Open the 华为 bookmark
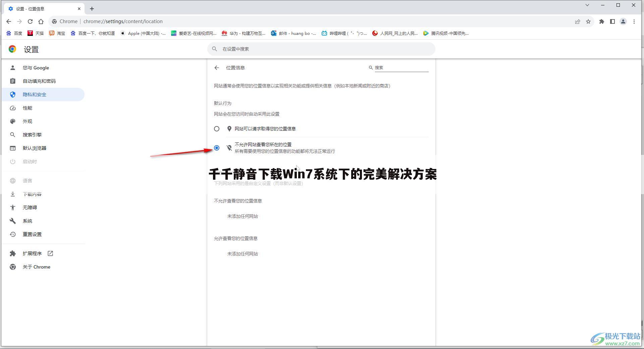The width and height of the screenshot is (644, 349). point(244,33)
